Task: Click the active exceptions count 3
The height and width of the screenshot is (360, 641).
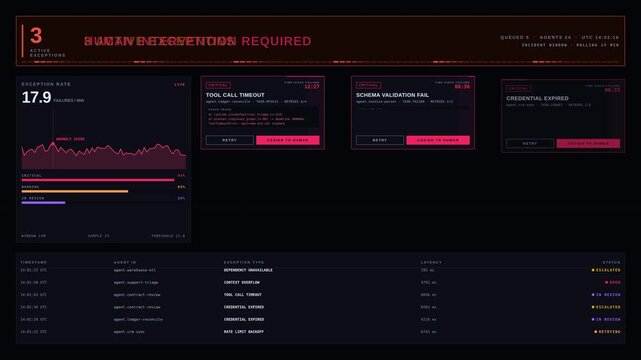Action: [x=36, y=36]
